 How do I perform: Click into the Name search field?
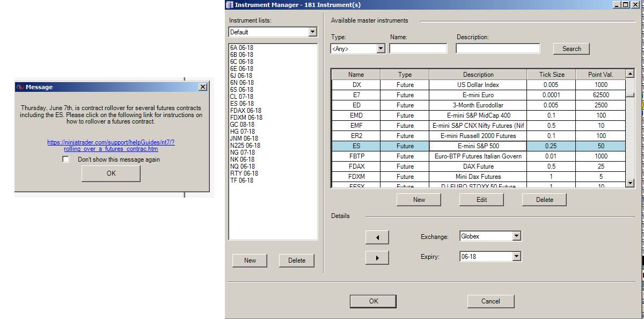pyautogui.click(x=418, y=48)
